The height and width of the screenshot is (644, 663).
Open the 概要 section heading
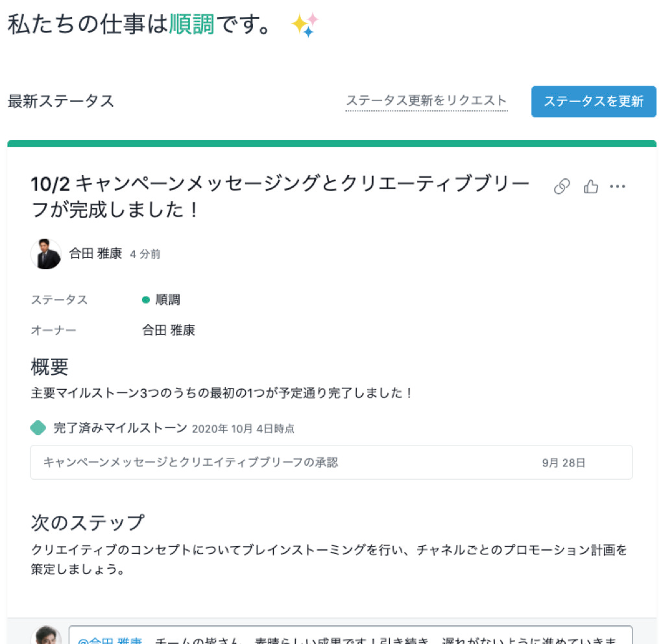[50, 367]
